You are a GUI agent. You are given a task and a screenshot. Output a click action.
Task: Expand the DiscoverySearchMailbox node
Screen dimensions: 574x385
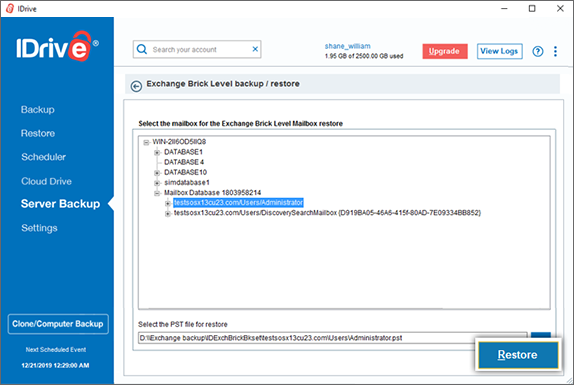(168, 214)
